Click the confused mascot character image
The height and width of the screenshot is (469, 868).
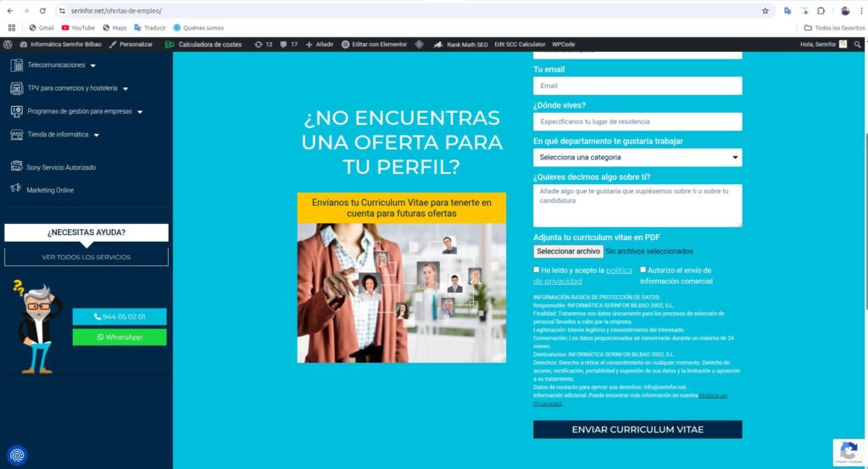(37, 327)
